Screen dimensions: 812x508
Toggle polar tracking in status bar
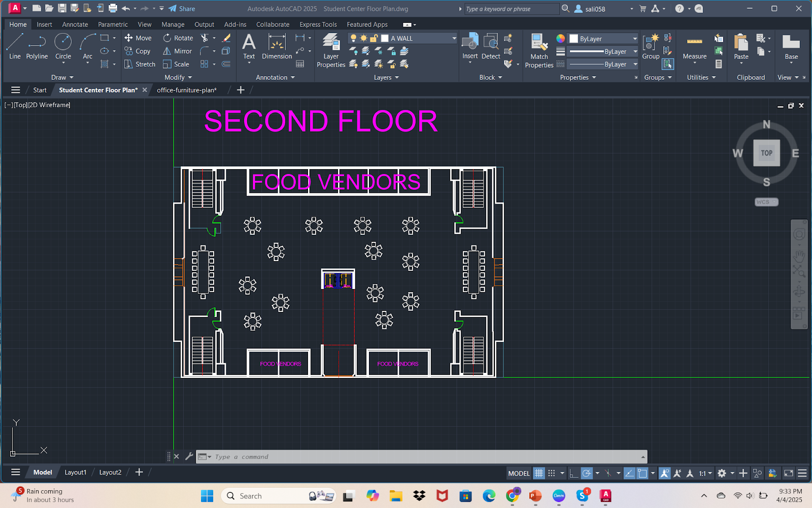pyautogui.click(x=587, y=473)
